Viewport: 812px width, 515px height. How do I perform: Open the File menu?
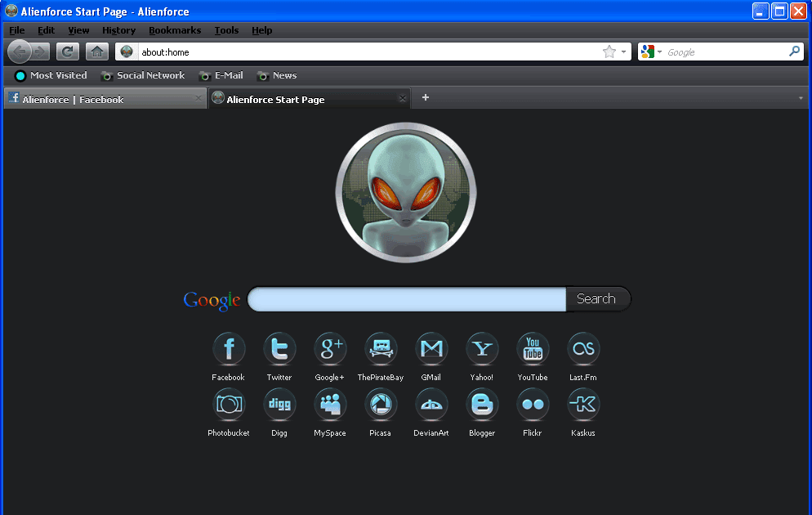tap(17, 30)
